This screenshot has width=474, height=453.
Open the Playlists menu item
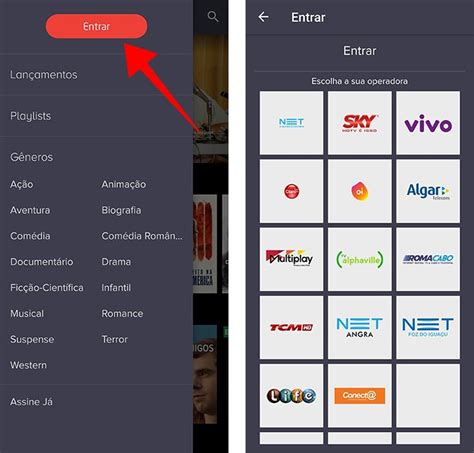click(31, 116)
